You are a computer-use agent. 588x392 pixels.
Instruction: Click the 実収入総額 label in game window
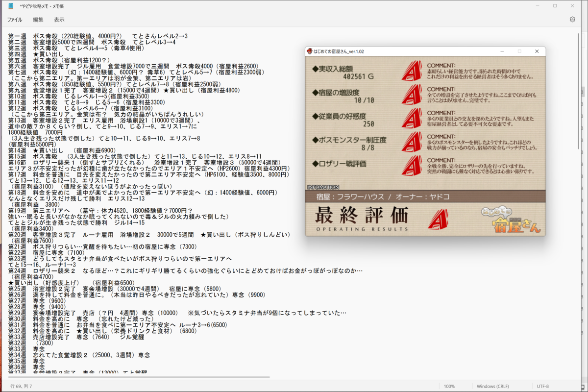(x=333, y=68)
